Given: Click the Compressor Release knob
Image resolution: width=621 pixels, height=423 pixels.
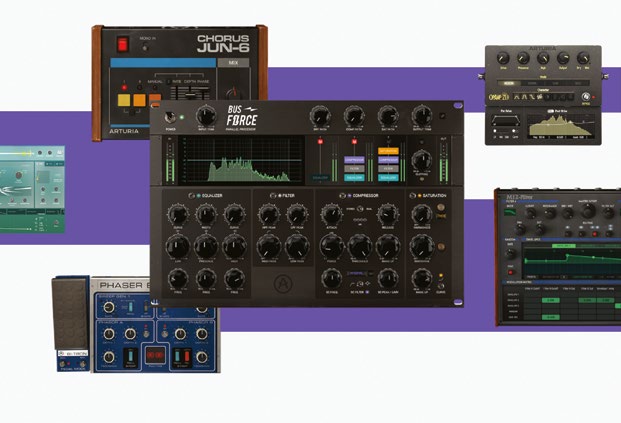Looking at the screenshot, I should coord(388,215).
